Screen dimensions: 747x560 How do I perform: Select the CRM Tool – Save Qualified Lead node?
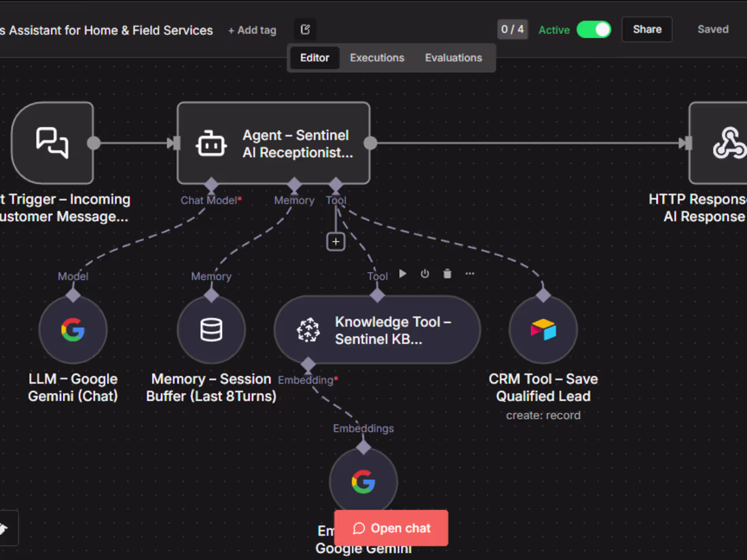pos(543,328)
